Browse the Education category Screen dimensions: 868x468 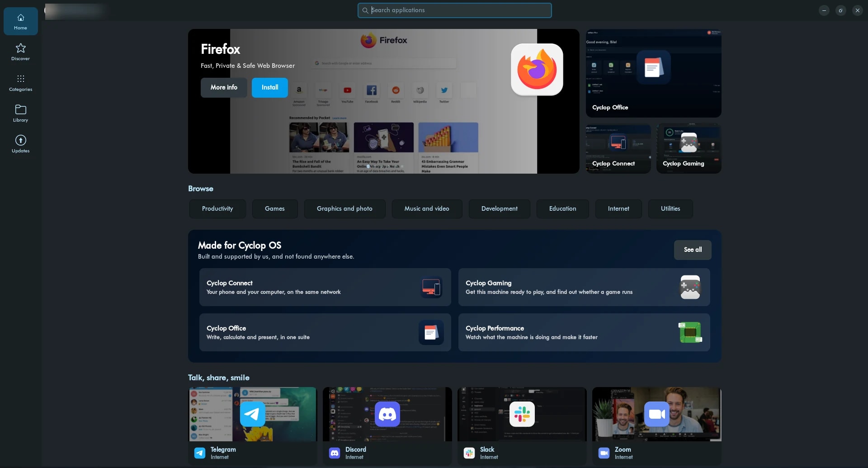(x=562, y=208)
